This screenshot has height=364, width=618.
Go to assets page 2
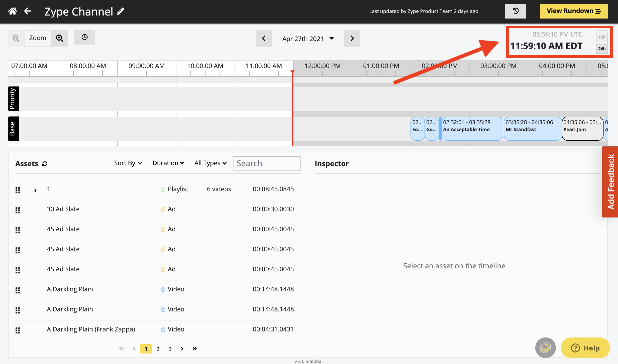(x=158, y=349)
